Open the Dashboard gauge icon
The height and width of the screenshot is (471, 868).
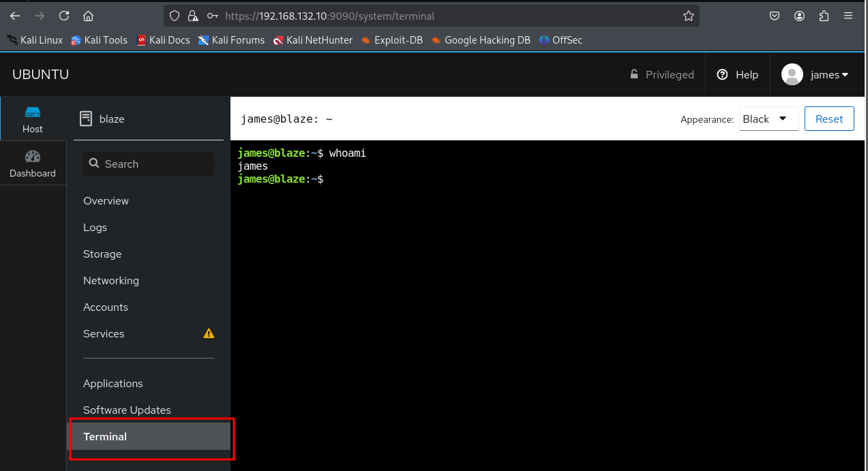coord(32,157)
